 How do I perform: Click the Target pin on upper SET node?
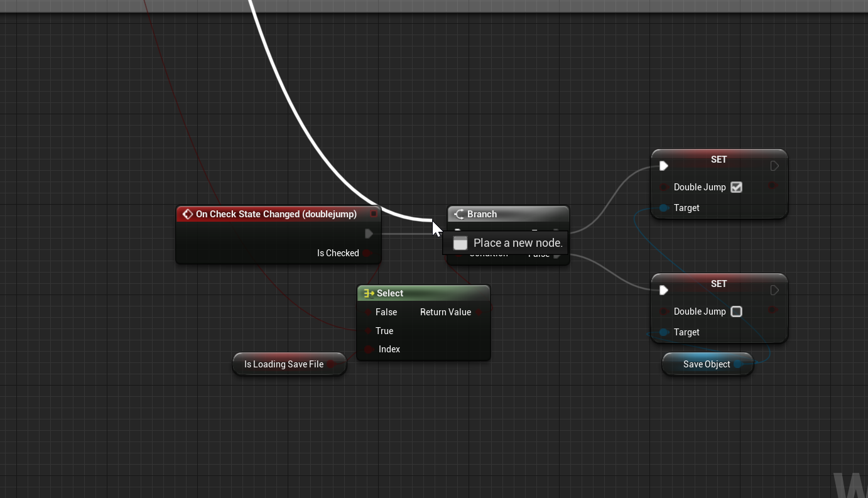[664, 208]
